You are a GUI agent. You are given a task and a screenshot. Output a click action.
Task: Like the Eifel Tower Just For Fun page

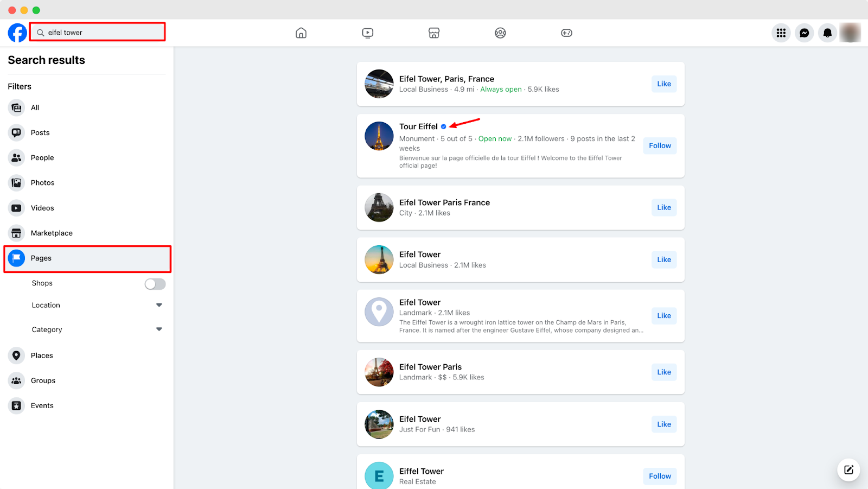coord(664,424)
